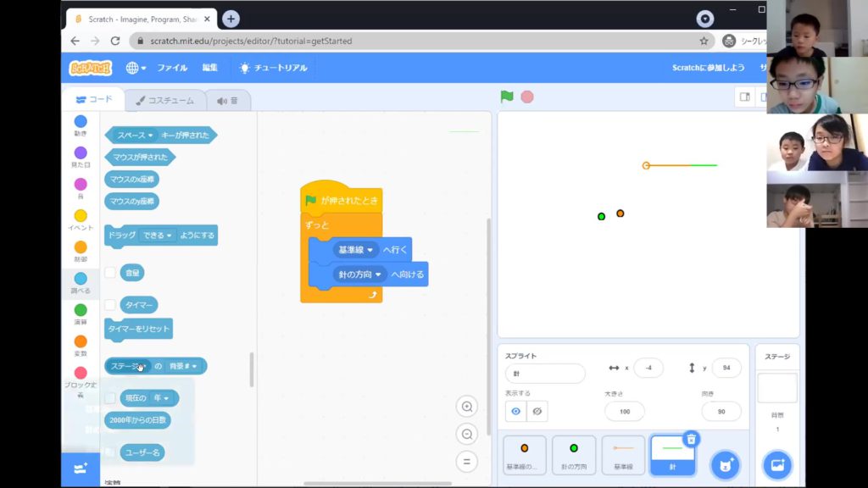Open the add extension button
The image size is (868, 488).
click(x=81, y=468)
